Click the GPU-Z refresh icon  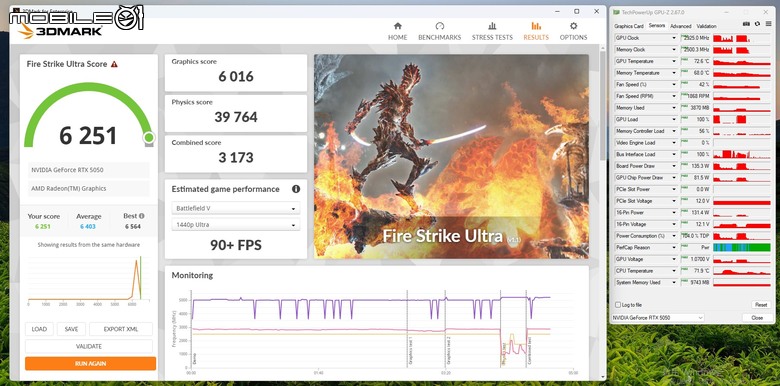[757, 24]
